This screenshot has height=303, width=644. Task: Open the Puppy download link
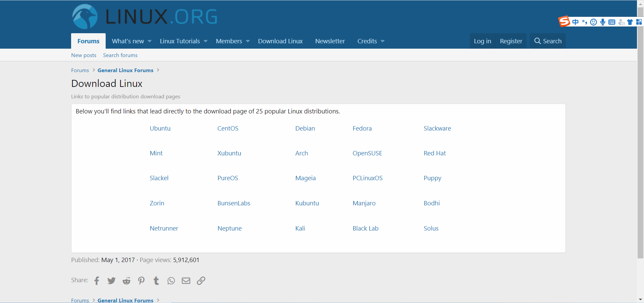point(432,178)
